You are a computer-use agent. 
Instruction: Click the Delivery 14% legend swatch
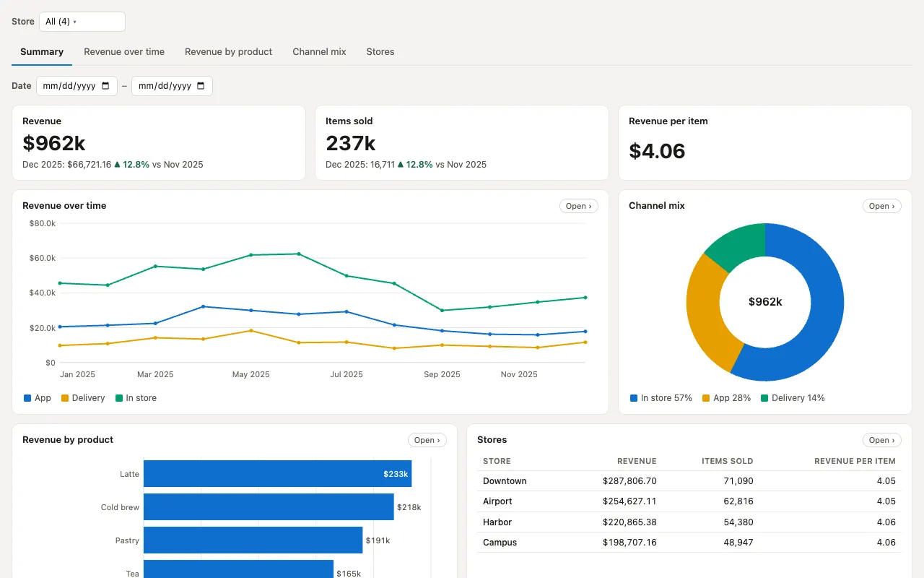[764, 398]
